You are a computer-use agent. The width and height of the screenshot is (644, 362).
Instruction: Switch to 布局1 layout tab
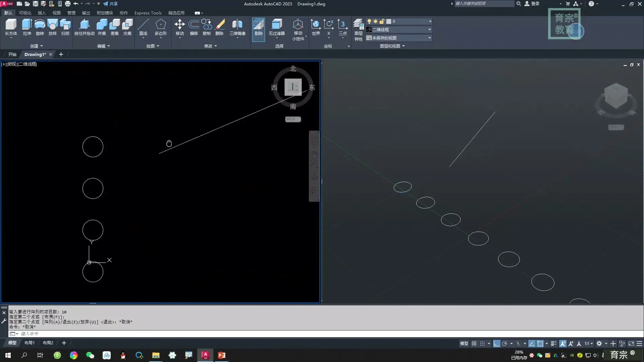[x=29, y=343]
